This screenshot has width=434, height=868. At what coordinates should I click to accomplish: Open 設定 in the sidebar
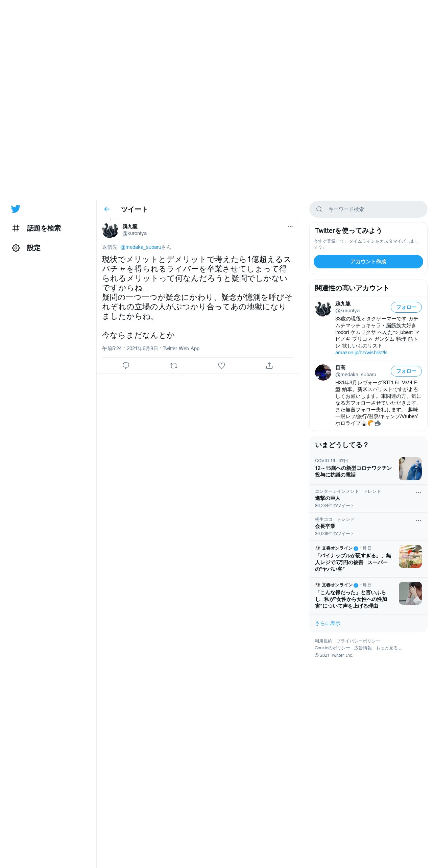[26, 248]
